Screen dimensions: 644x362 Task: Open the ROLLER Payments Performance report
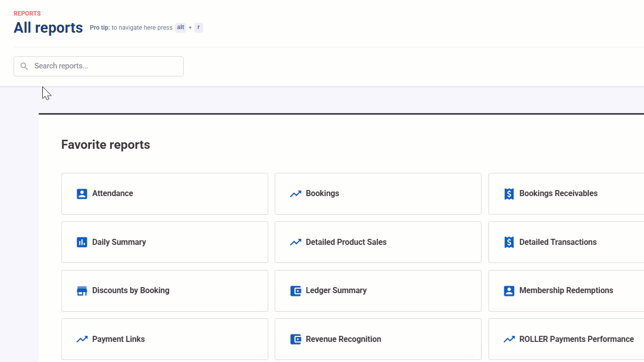(x=566, y=339)
